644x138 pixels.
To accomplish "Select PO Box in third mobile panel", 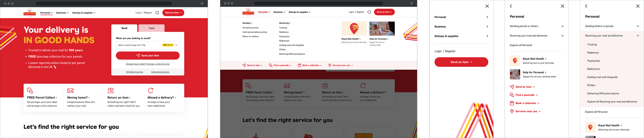I will 591,85.
